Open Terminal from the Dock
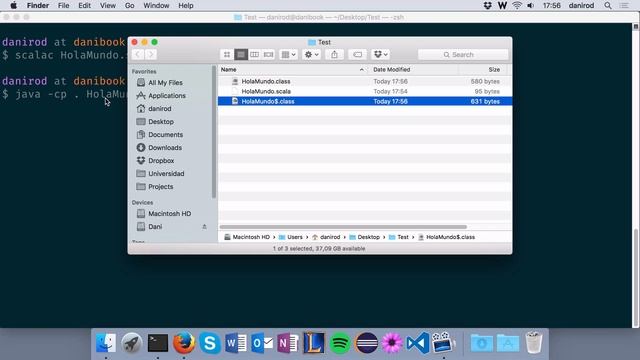The width and height of the screenshot is (640, 360). coord(158,343)
